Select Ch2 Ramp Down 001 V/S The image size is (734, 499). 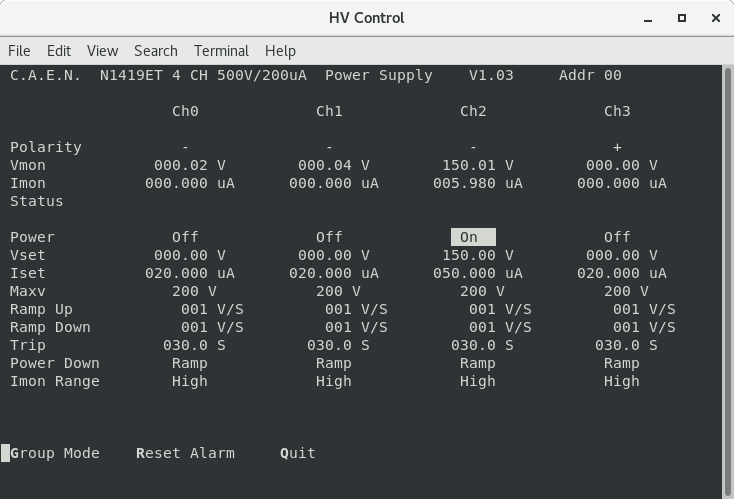[x=500, y=327]
